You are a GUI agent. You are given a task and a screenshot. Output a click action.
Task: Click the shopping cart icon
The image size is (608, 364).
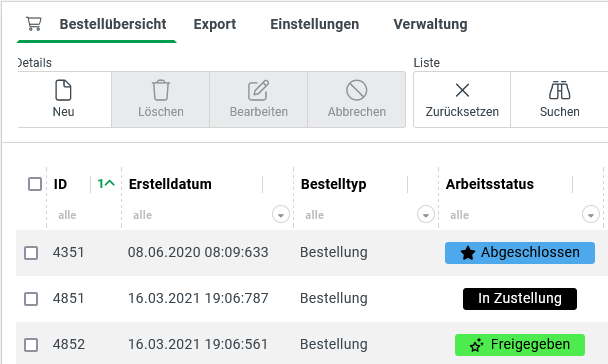[34, 24]
